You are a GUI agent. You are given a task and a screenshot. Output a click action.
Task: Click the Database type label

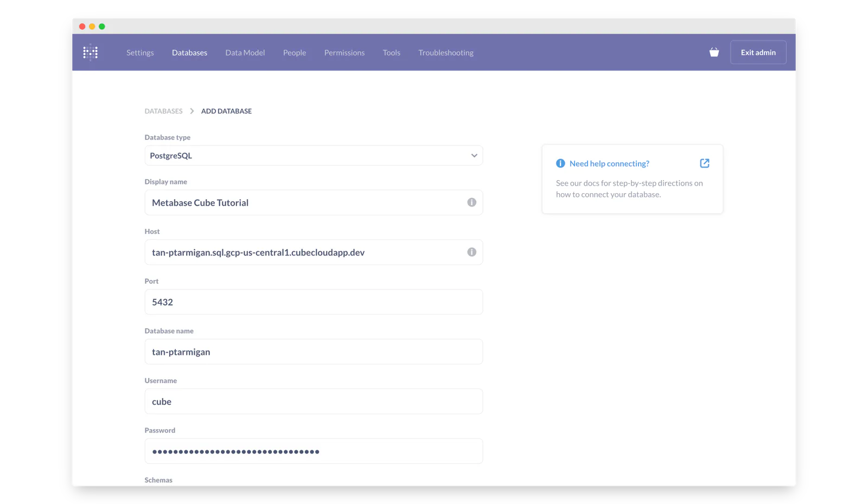(167, 137)
